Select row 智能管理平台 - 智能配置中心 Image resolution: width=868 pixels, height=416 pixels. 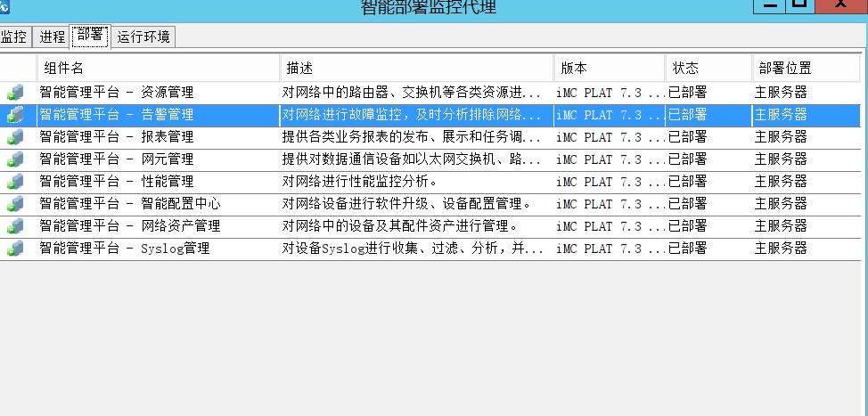point(430,204)
